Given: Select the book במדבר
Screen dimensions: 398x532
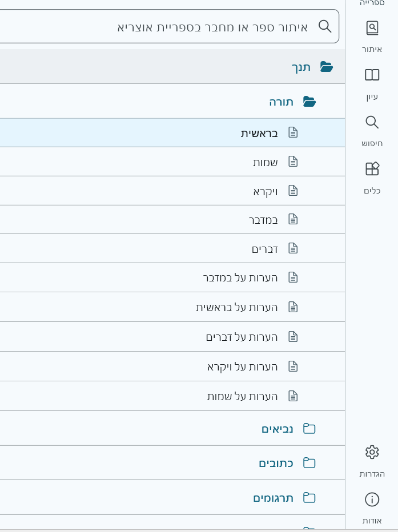Looking at the screenshot, I should tap(263, 220).
